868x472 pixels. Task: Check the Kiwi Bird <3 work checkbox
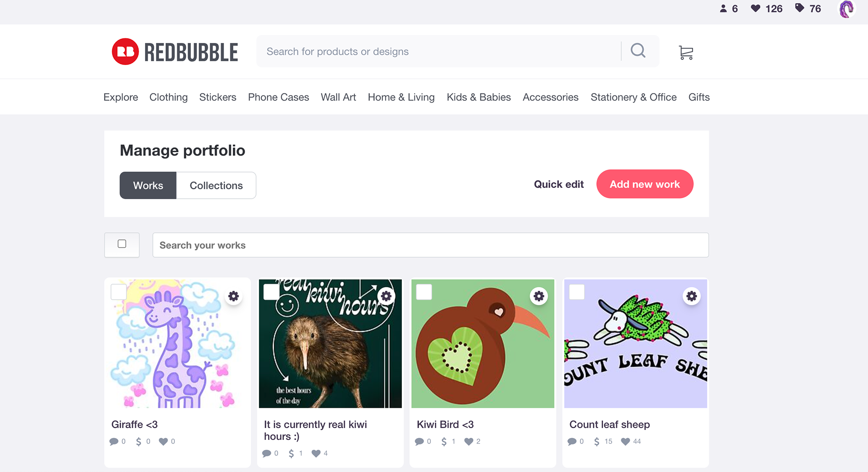424,292
